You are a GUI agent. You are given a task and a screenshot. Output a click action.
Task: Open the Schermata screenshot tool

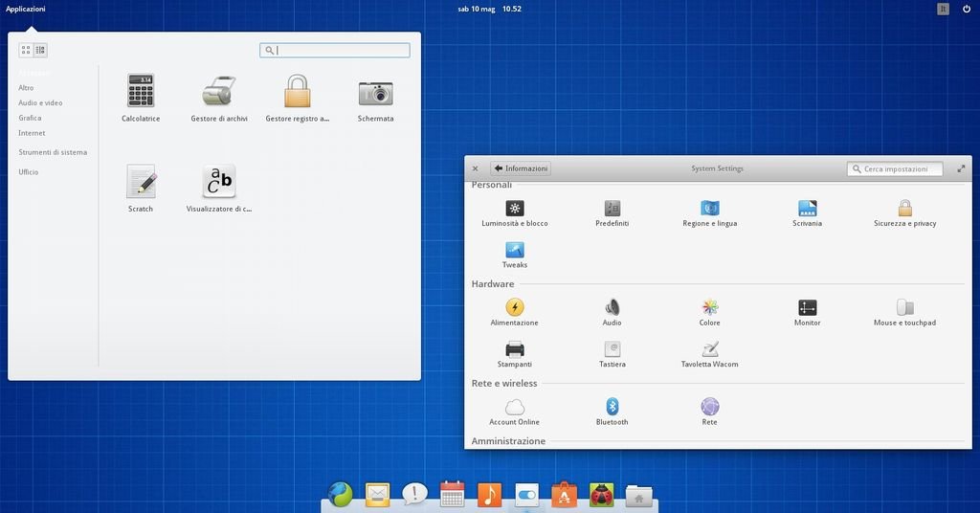click(x=375, y=92)
